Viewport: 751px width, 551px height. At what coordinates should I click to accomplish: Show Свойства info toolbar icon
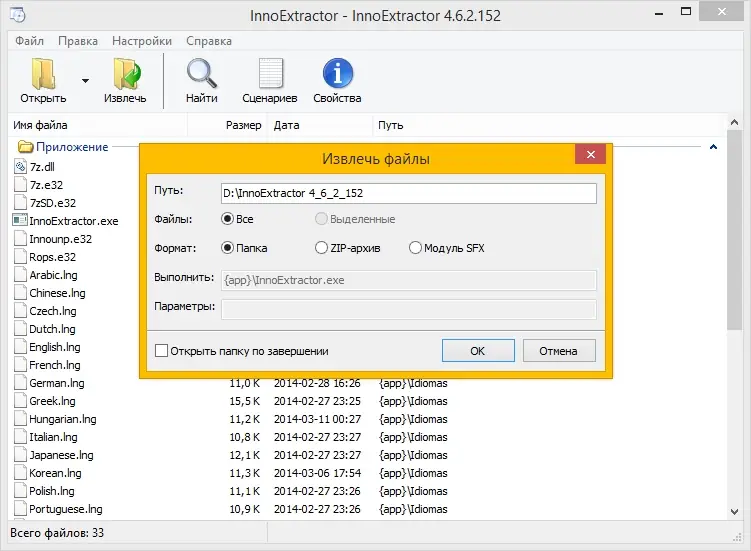pos(338,73)
